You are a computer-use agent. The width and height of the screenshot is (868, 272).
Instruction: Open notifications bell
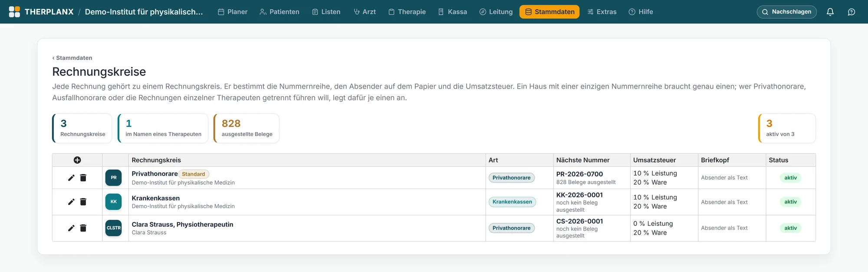pos(830,12)
